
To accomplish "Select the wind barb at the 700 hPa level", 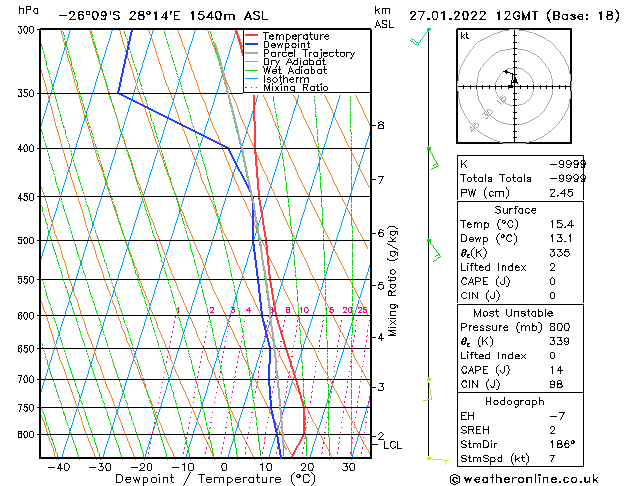I will point(428,389).
